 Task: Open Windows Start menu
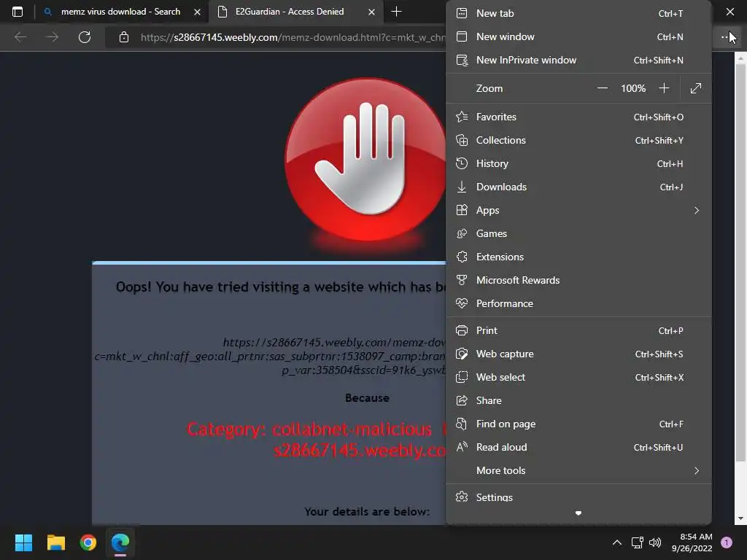24,542
